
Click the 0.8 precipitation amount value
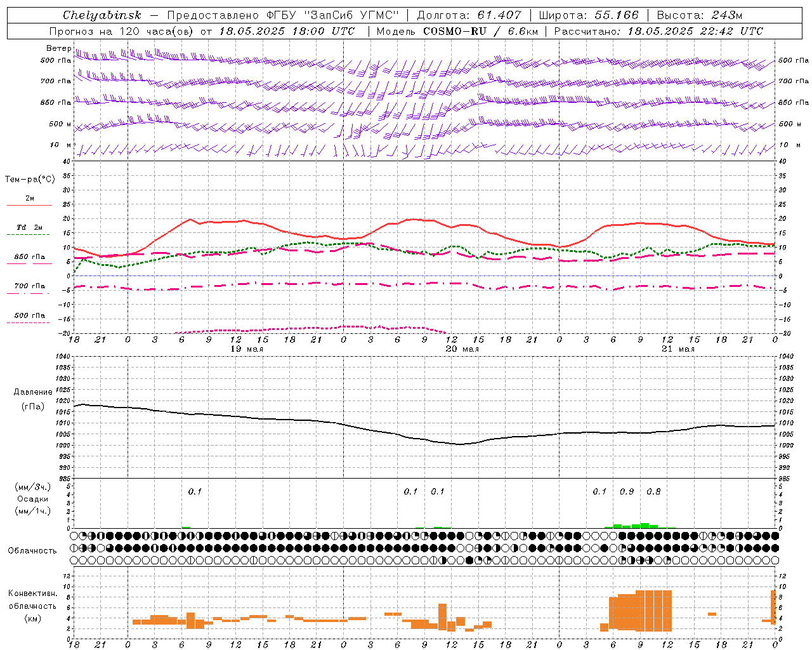(653, 492)
